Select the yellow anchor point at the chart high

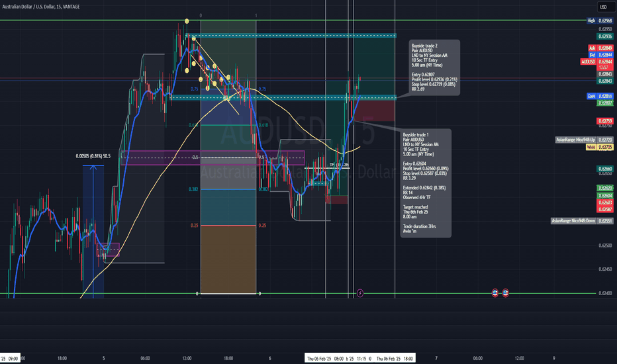187,21
